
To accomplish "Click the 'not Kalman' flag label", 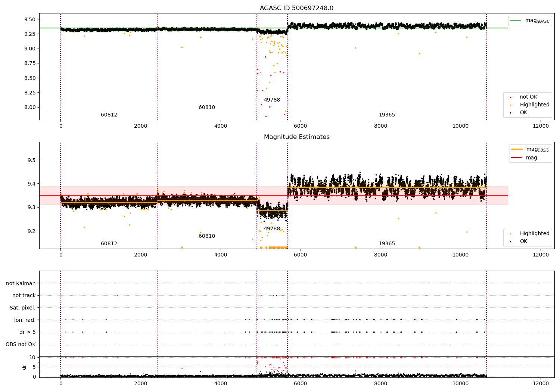I will [21, 283].
